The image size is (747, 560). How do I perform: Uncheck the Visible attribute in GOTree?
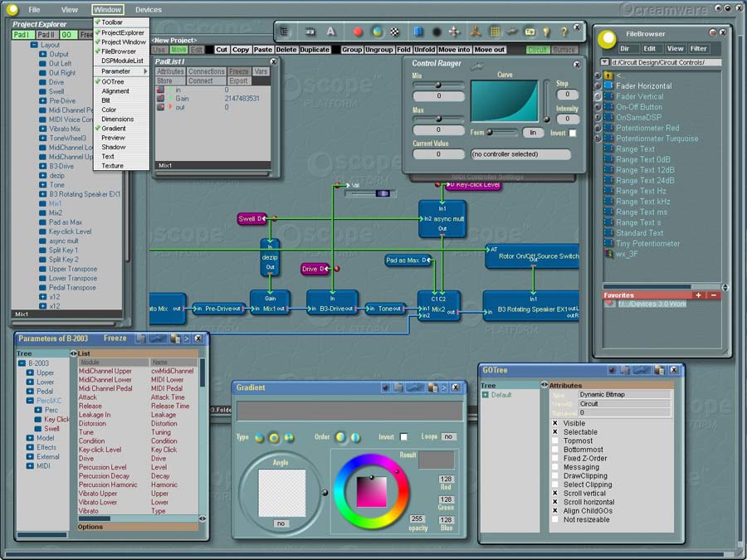pos(555,423)
